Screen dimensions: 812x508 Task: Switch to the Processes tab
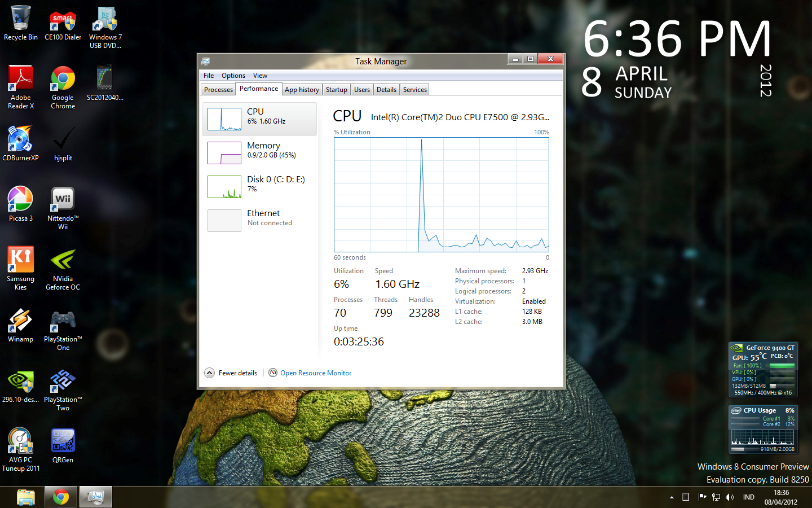218,89
